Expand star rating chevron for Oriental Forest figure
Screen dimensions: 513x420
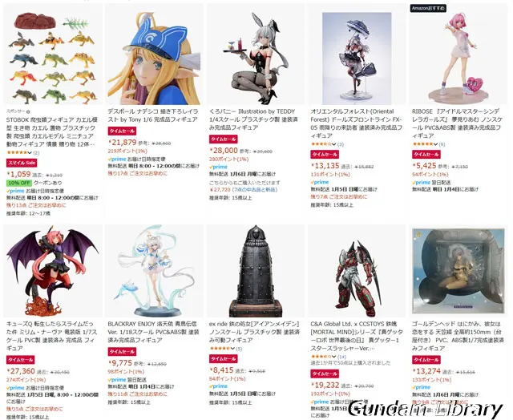click(x=334, y=144)
